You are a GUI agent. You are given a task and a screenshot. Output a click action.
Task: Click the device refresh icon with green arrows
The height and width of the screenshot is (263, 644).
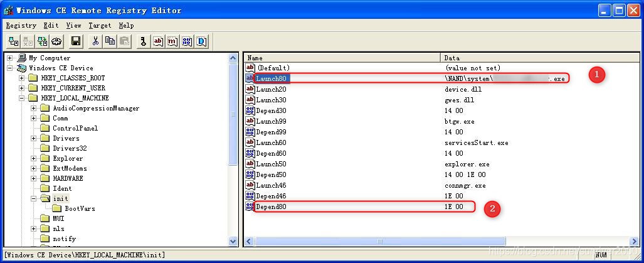point(42,41)
